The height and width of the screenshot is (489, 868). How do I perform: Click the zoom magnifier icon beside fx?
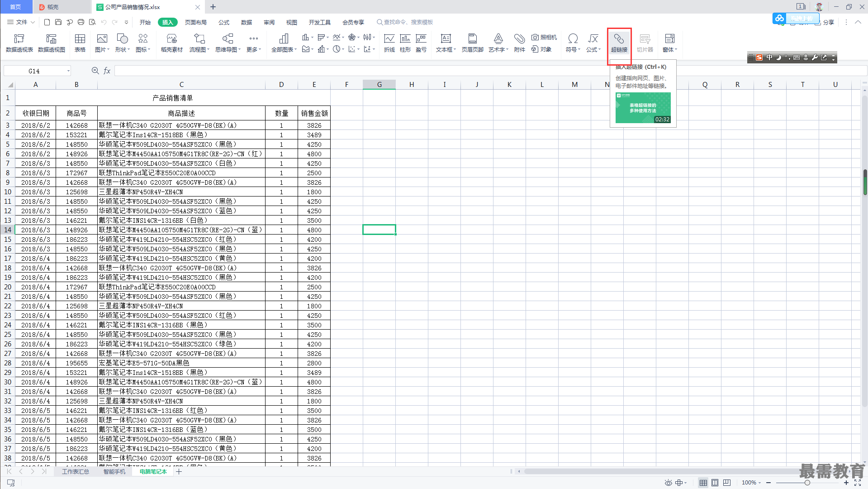[95, 71]
